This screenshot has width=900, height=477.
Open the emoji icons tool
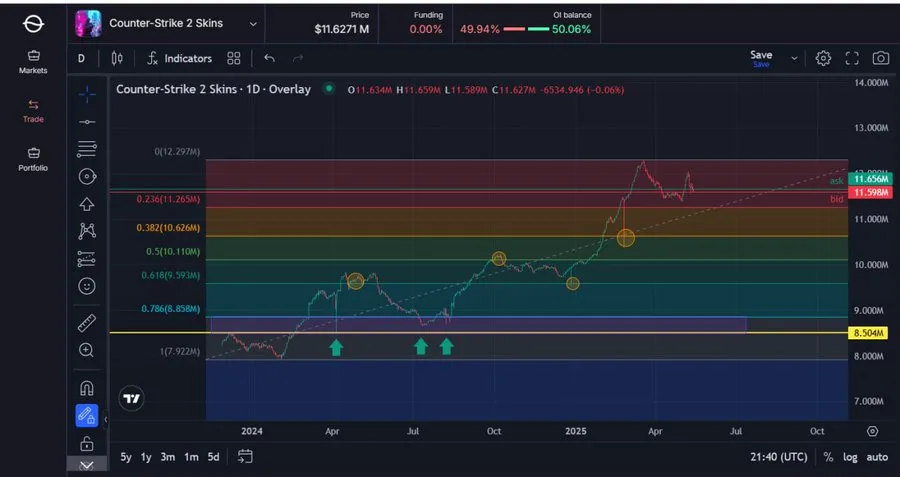click(x=87, y=286)
